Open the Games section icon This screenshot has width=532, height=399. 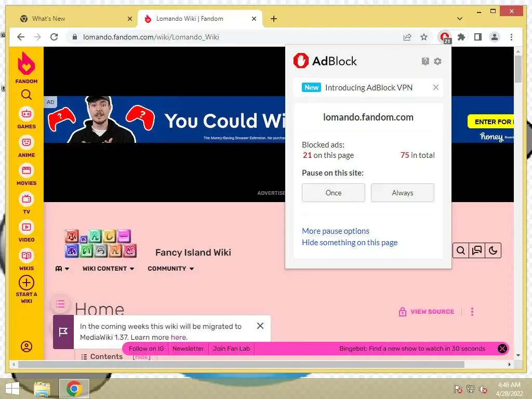[x=26, y=114]
